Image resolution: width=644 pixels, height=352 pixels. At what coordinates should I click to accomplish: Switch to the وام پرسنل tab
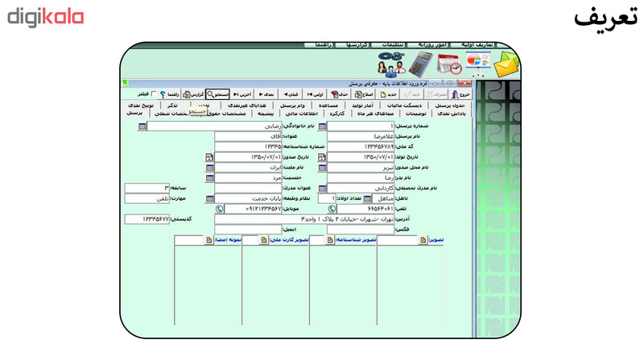coord(292,106)
